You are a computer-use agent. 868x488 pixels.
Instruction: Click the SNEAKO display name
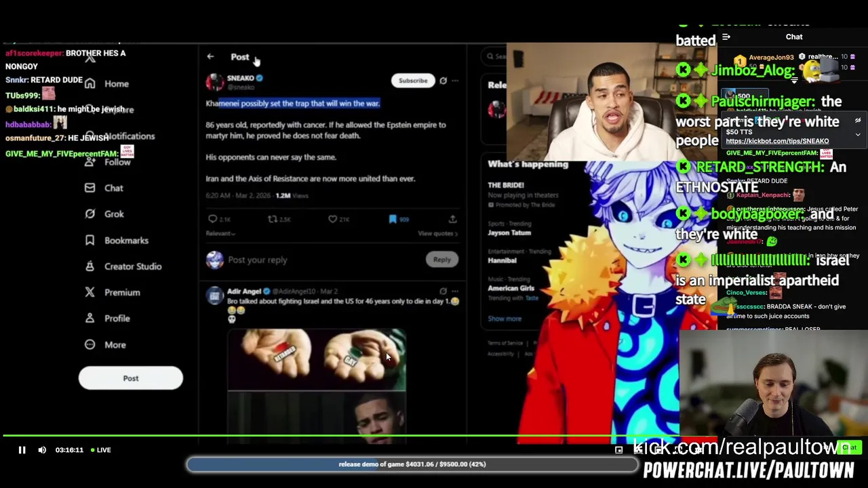pyautogui.click(x=240, y=78)
